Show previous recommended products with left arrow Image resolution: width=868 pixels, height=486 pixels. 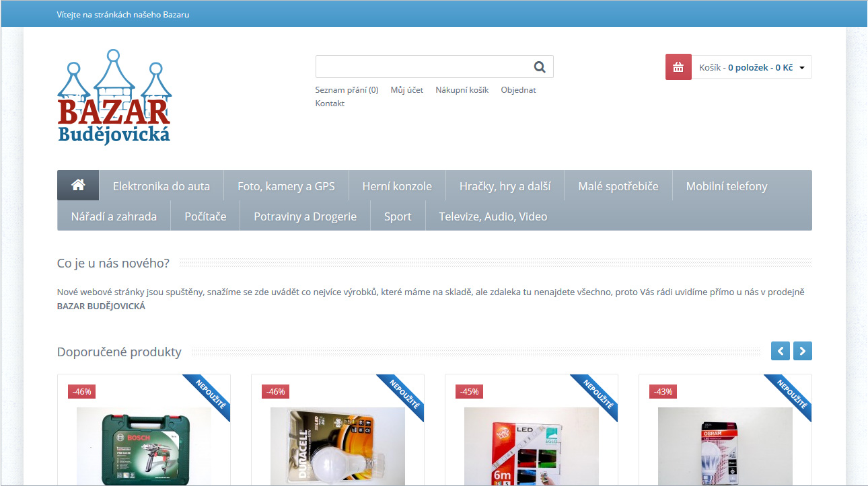[781, 351]
